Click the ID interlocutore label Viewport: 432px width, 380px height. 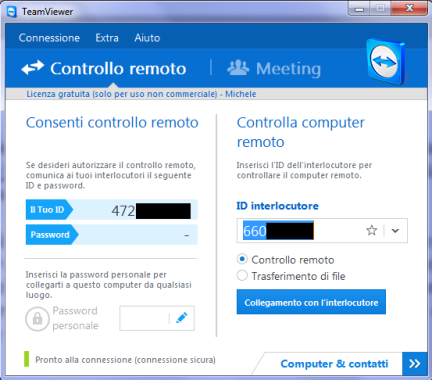pyautogui.click(x=277, y=206)
